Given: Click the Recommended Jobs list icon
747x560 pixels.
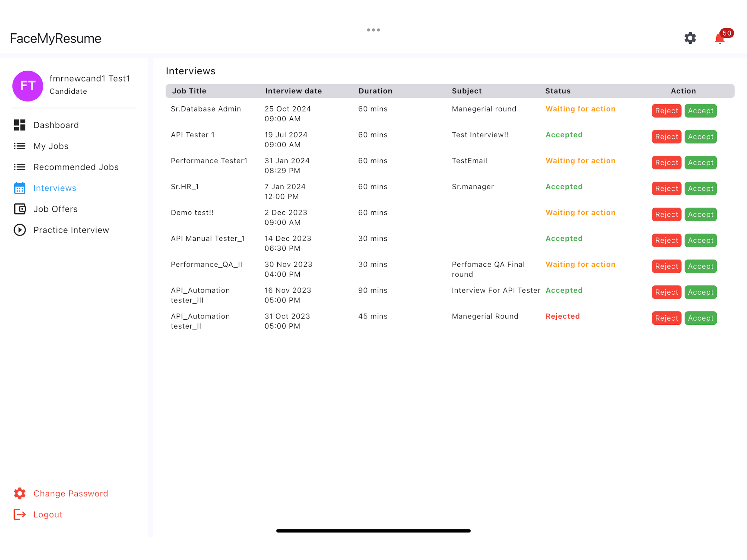Looking at the screenshot, I should coord(20,167).
